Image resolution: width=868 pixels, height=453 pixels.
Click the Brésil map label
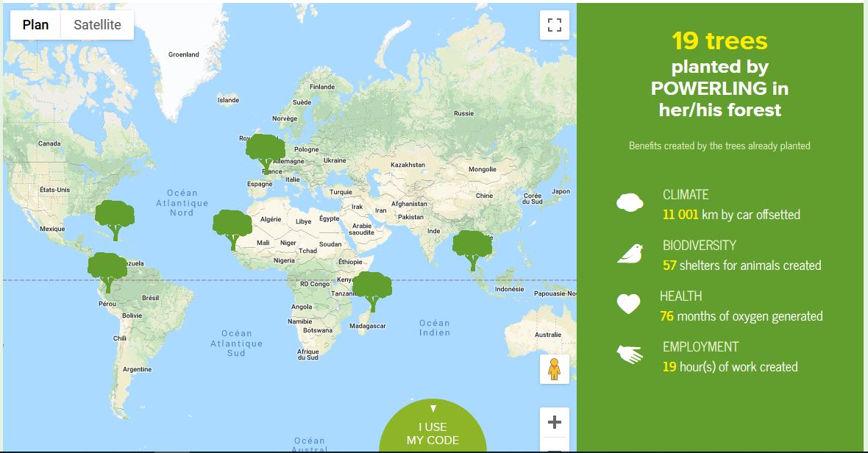click(x=151, y=298)
